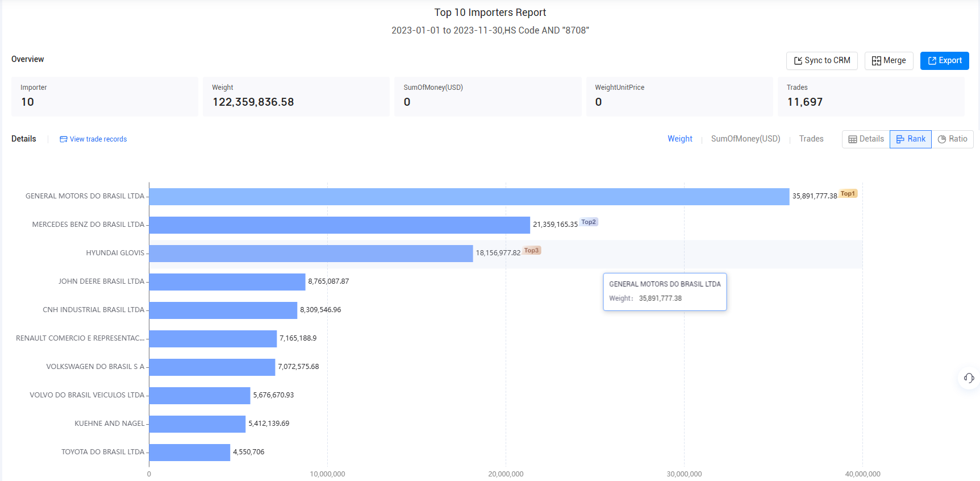Click the Sync to CRM button

pos(821,61)
